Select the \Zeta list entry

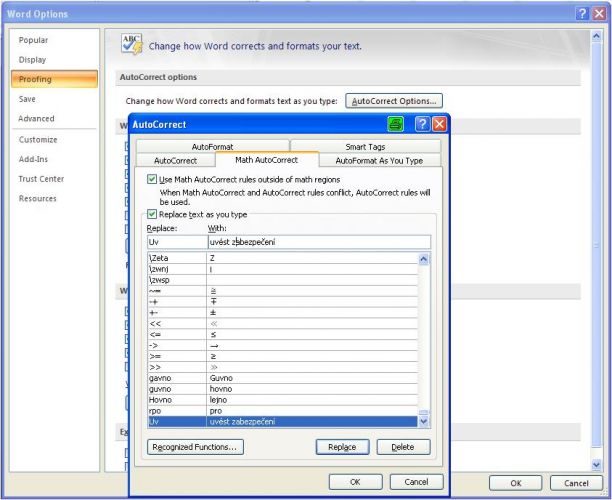[283, 258]
